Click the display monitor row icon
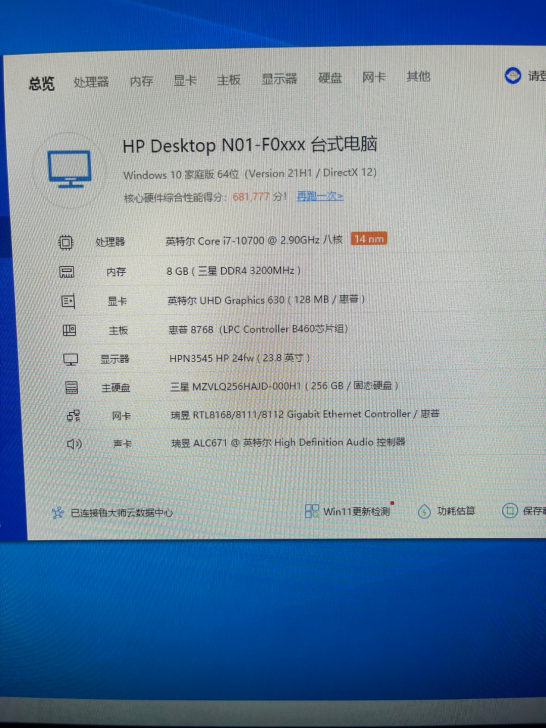Image resolution: width=546 pixels, height=728 pixels. pos(71,359)
